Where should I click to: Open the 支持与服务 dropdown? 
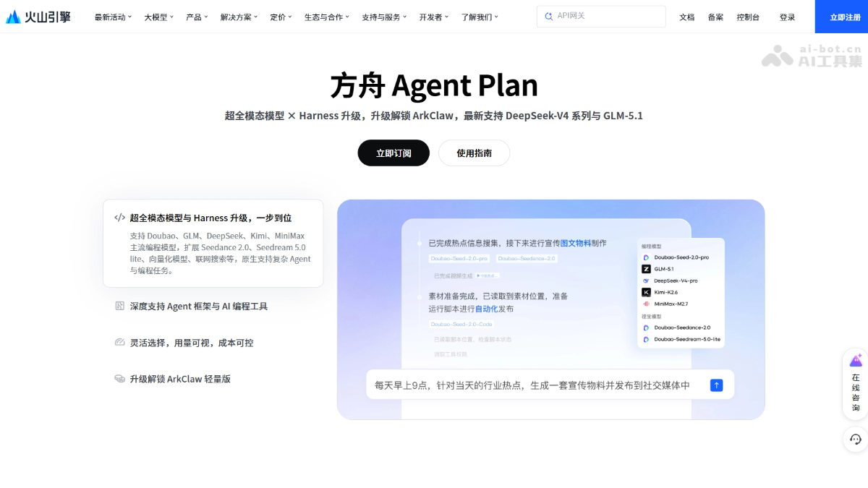point(384,17)
